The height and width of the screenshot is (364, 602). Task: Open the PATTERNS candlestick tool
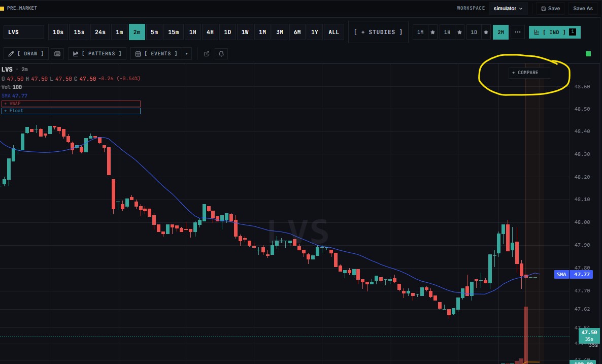tap(97, 54)
